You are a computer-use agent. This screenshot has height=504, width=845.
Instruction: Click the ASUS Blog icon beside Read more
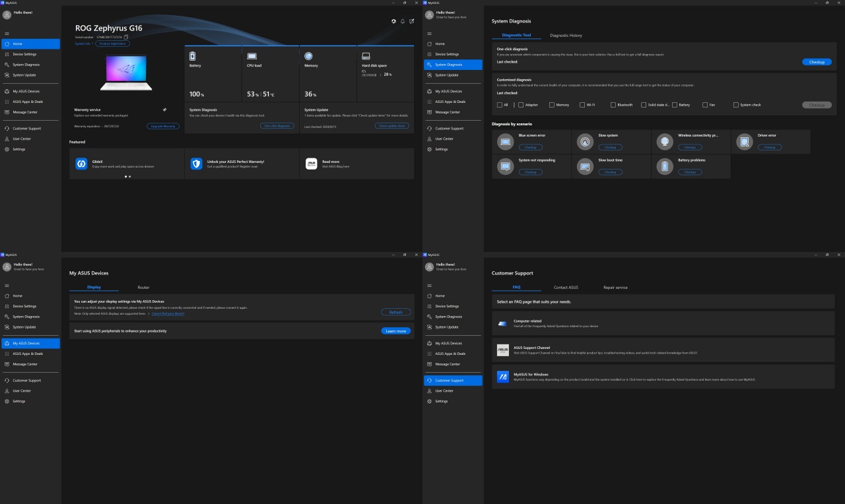click(x=311, y=164)
